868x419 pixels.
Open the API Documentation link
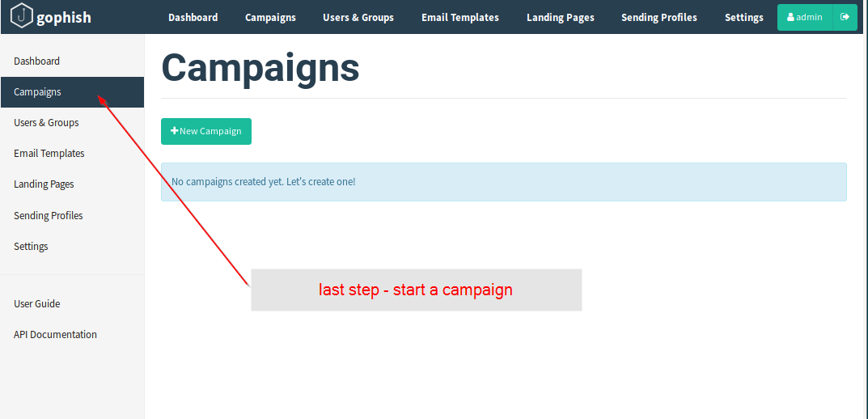tap(56, 335)
